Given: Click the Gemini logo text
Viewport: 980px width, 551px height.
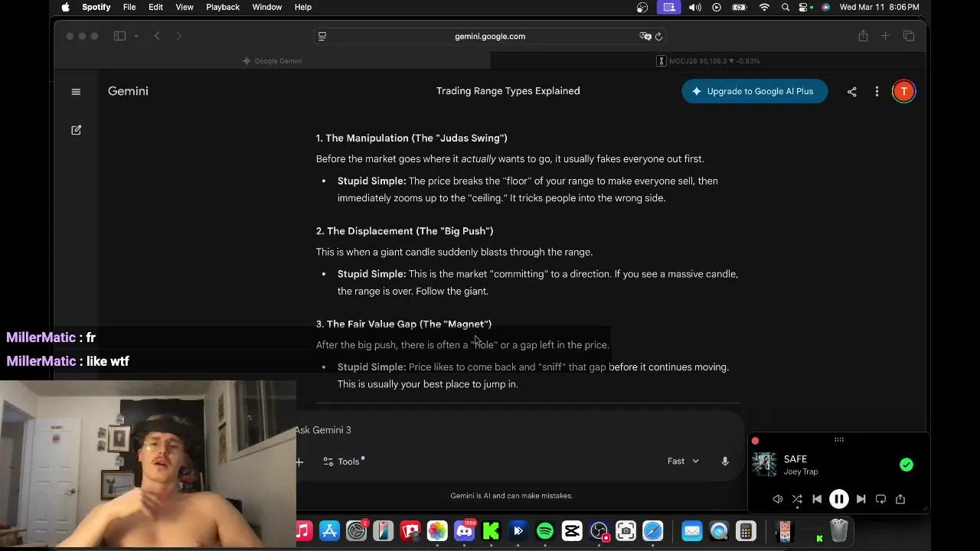Looking at the screenshot, I should tap(128, 91).
